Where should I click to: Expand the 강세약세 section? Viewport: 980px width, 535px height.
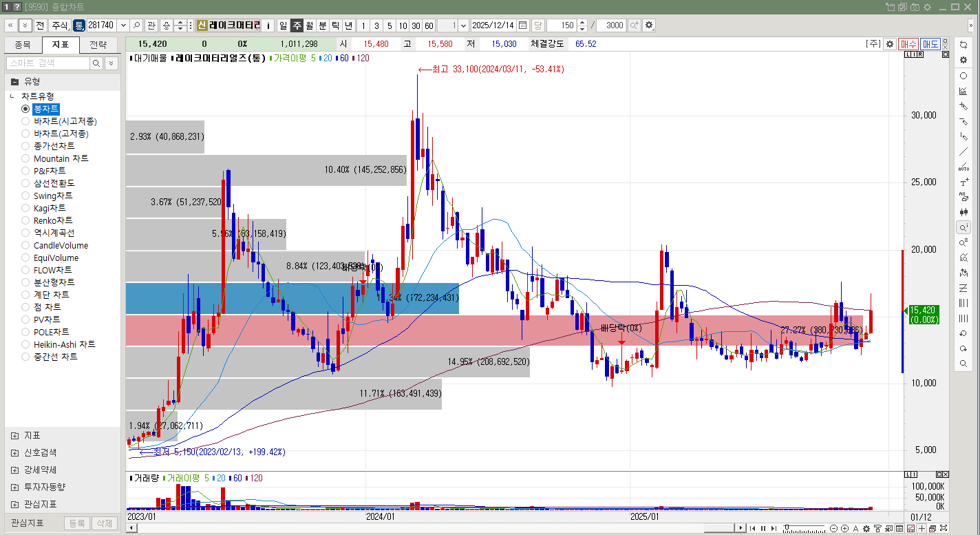click(x=15, y=470)
